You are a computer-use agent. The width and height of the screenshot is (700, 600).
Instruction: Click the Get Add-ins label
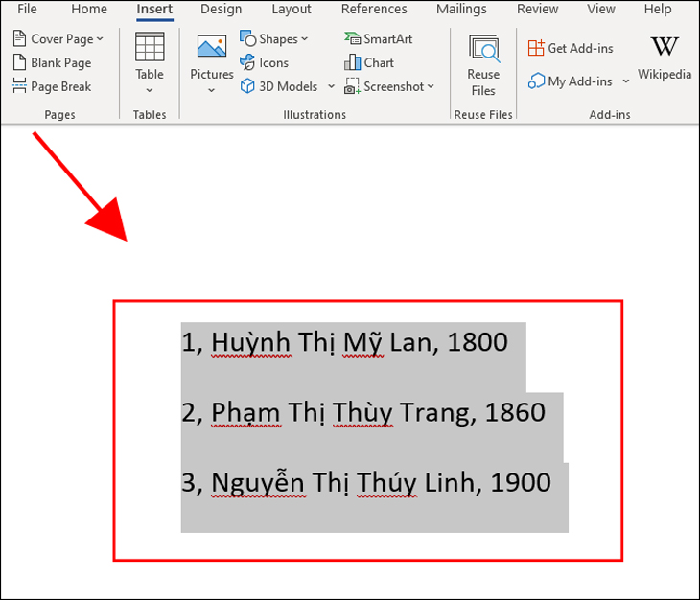point(580,48)
